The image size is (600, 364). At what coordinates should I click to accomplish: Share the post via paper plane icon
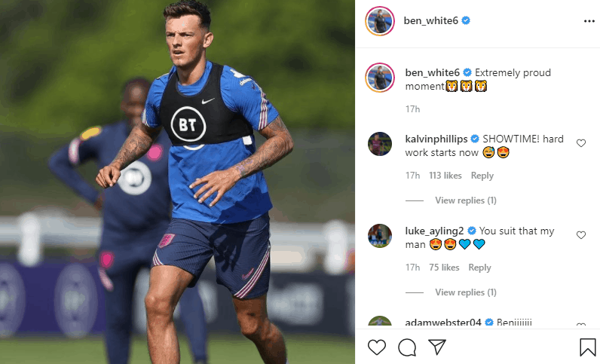[437, 347]
